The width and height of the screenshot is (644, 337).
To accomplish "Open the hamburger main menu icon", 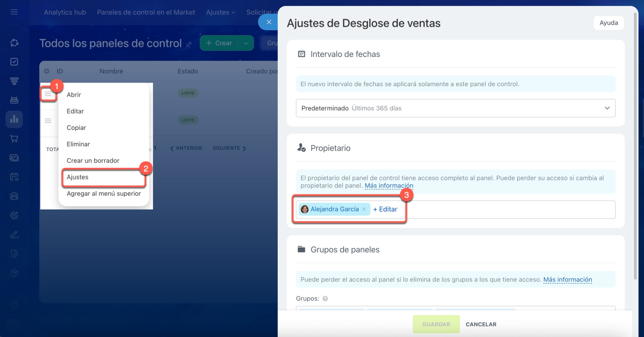I will pyautogui.click(x=14, y=12).
